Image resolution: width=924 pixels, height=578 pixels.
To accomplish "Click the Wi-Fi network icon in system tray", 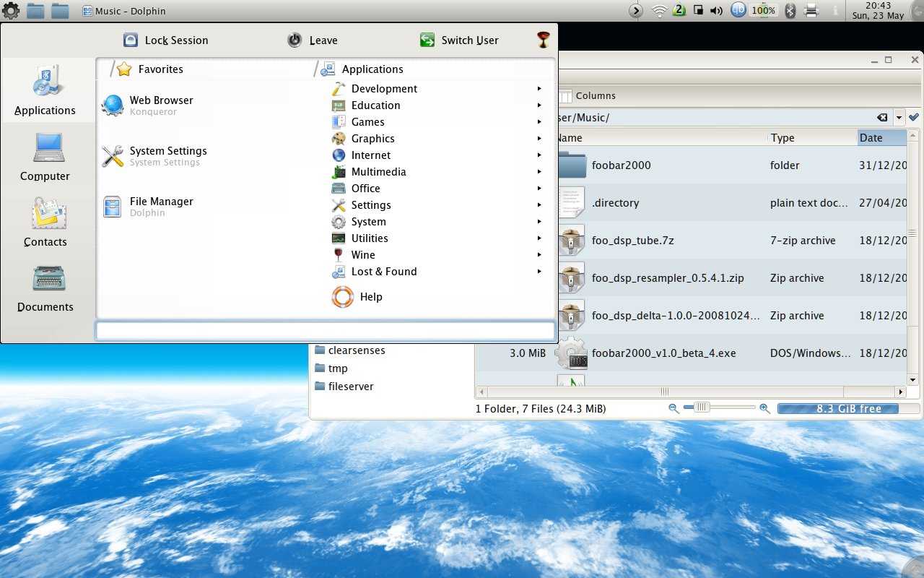I will click(x=658, y=11).
